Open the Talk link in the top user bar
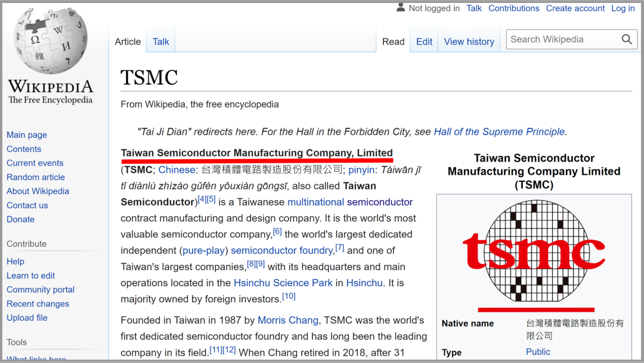644x363 pixels. click(x=474, y=8)
